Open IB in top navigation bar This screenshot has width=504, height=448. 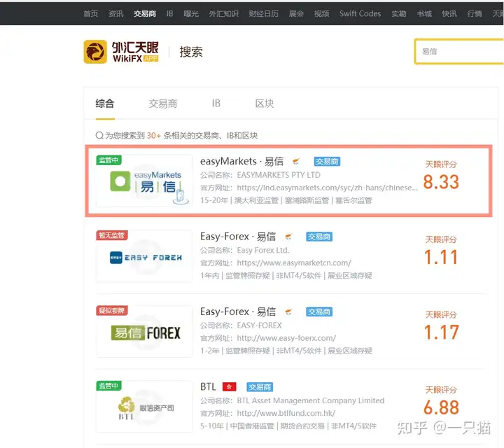click(x=169, y=13)
